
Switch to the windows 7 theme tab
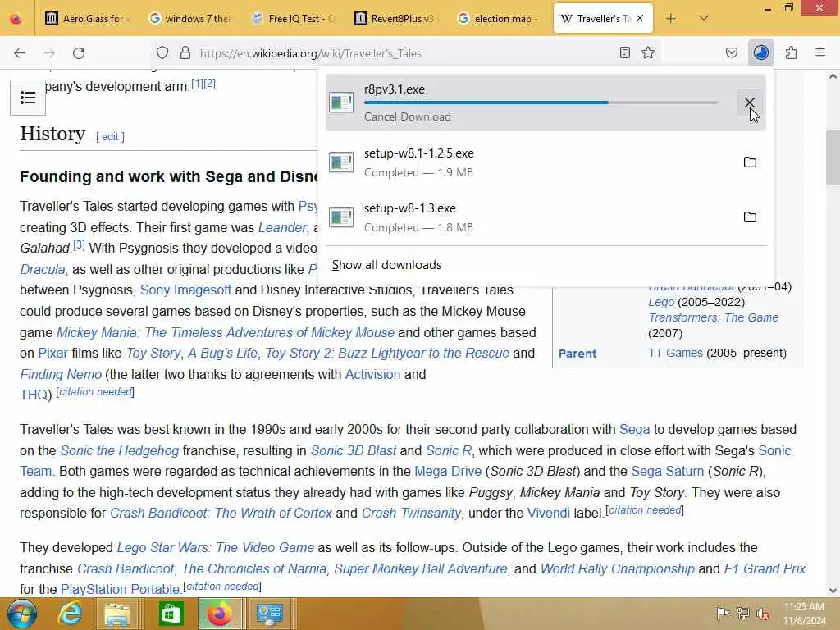190,19
